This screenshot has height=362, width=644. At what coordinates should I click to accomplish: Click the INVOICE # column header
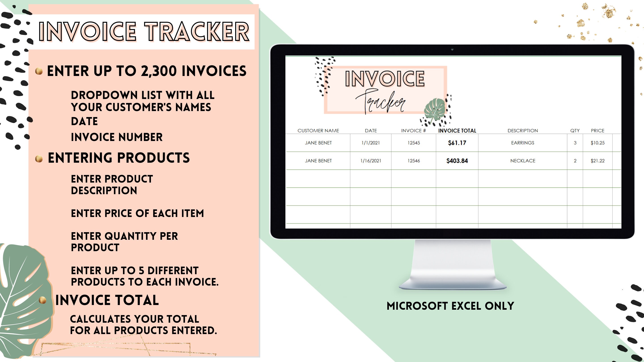[x=413, y=130]
